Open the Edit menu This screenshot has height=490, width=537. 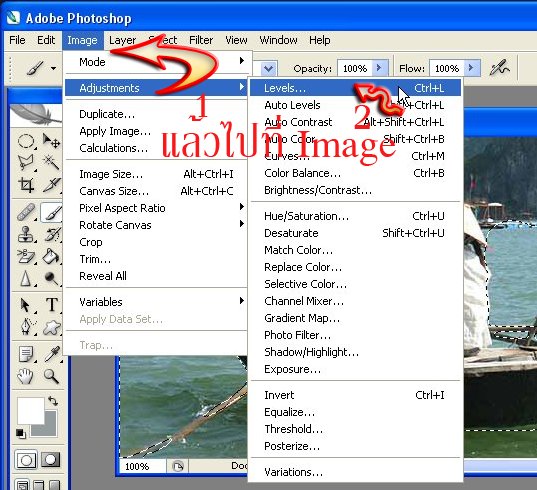pyautogui.click(x=46, y=40)
